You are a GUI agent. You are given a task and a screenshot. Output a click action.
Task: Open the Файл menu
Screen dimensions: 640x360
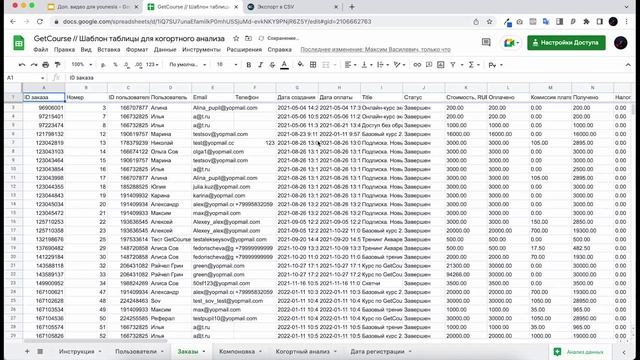point(41,49)
